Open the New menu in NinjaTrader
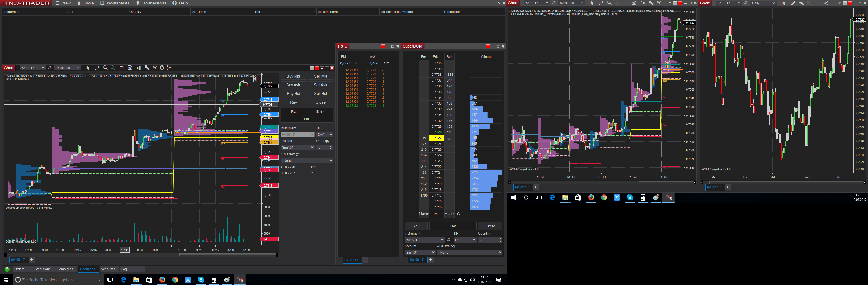This screenshot has height=285, width=868. (x=63, y=3)
